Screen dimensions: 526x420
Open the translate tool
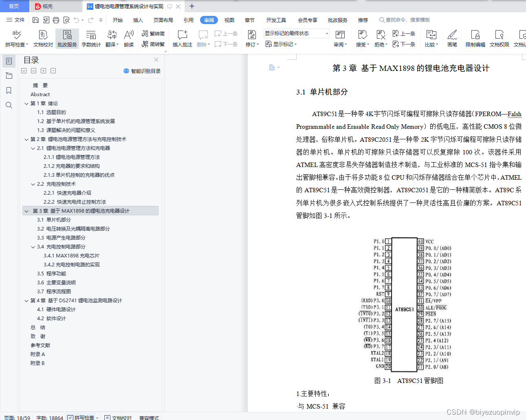click(112, 39)
